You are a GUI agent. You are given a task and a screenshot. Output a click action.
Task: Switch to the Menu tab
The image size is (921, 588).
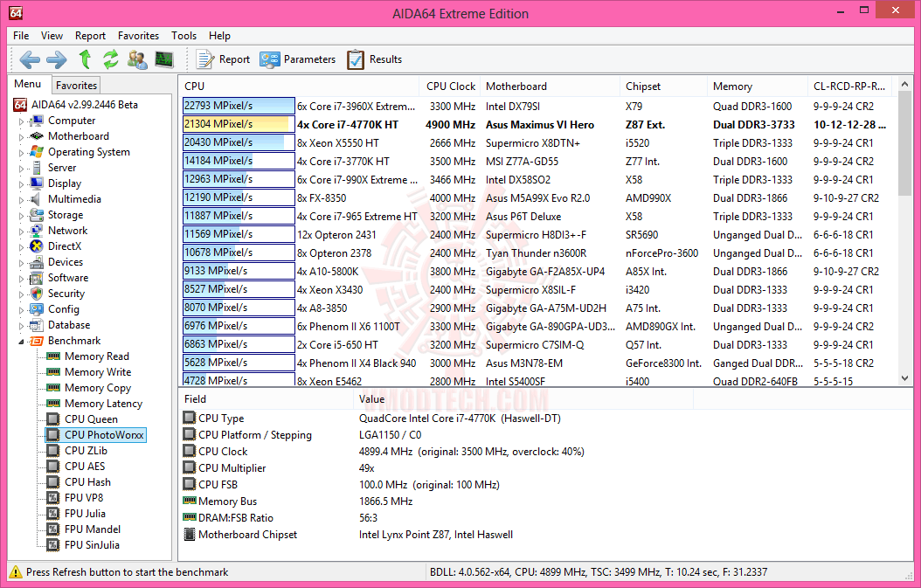click(28, 84)
